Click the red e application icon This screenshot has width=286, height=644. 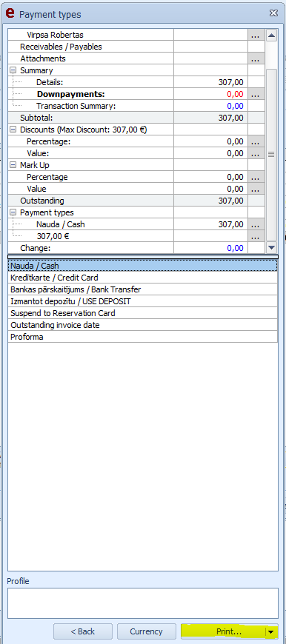10,14
